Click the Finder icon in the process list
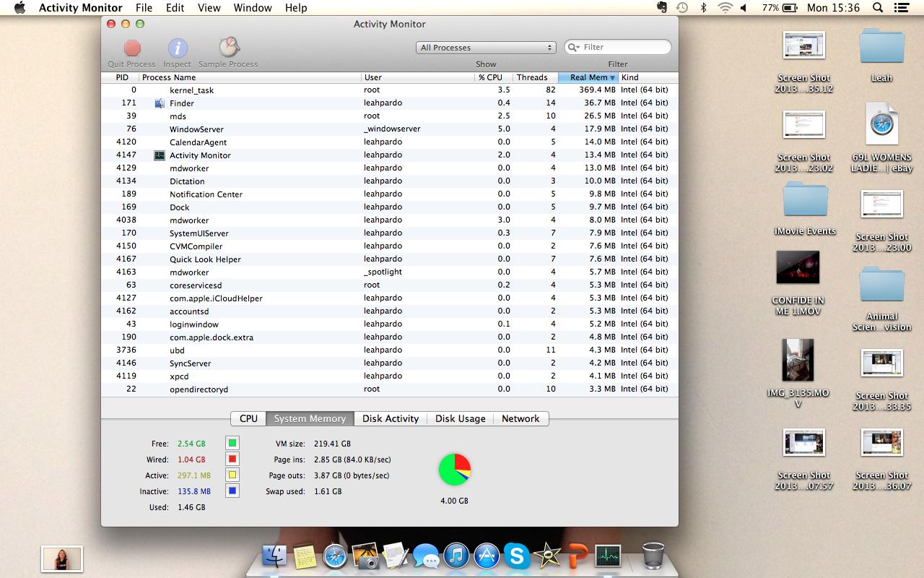924x578 pixels. (160, 103)
